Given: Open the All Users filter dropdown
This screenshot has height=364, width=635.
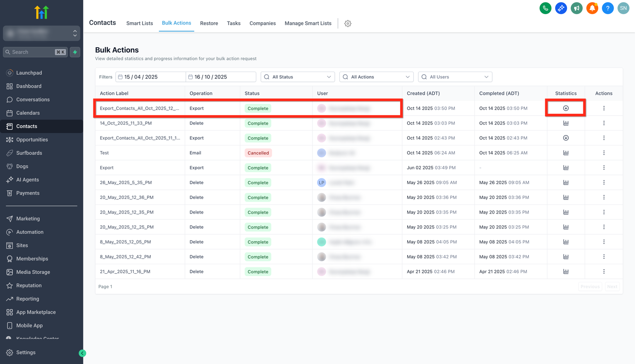Looking at the screenshot, I should tap(455, 77).
